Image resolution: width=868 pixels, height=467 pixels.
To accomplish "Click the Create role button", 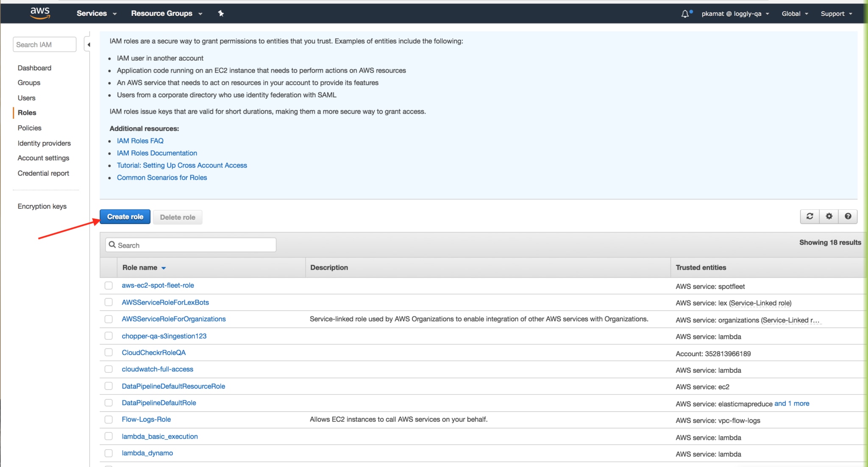I will coord(125,217).
